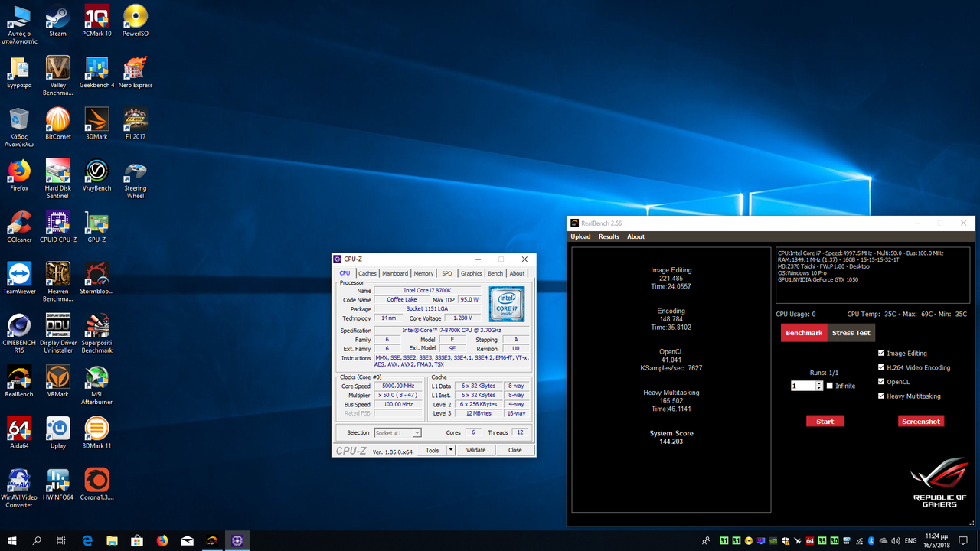
Task: Open BitComet from the desktop
Action: pos(57,123)
